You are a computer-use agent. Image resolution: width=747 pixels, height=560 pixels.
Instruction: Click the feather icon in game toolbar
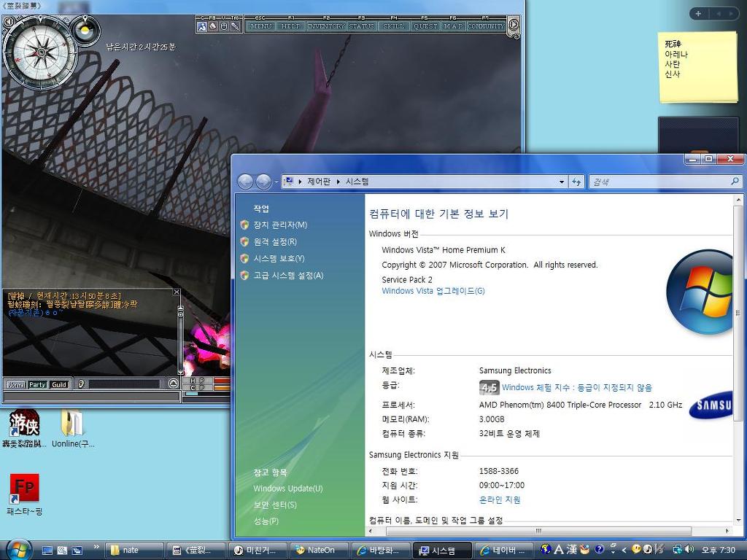point(213,26)
